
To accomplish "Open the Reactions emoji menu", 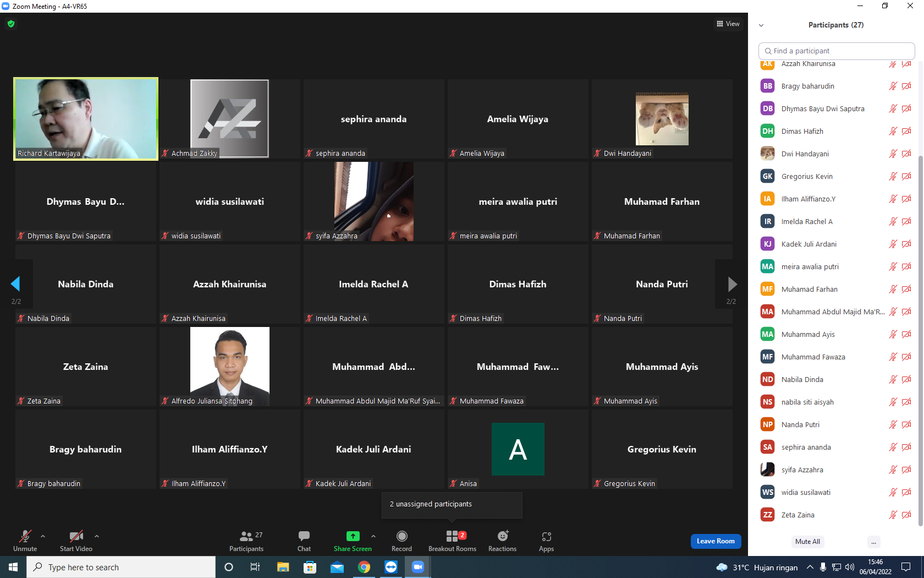I will point(503,536).
